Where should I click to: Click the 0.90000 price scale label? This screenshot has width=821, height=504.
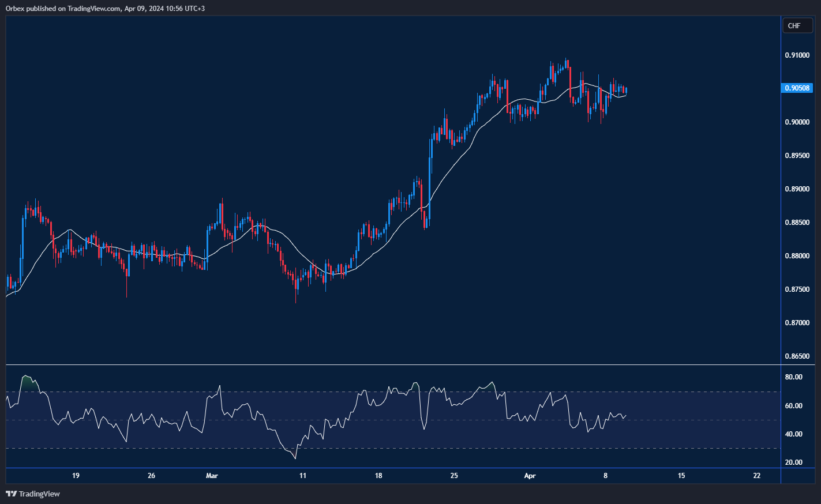point(797,122)
